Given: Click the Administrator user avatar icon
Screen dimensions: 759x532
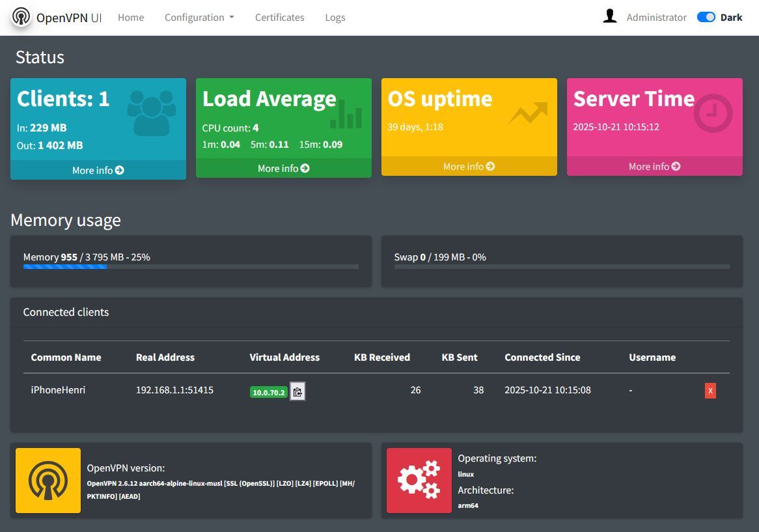Looking at the screenshot, I should [x=609, y=17].
